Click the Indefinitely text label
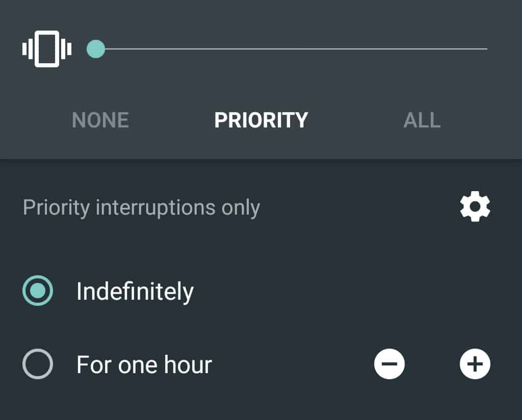 click(x=135, y=291)
